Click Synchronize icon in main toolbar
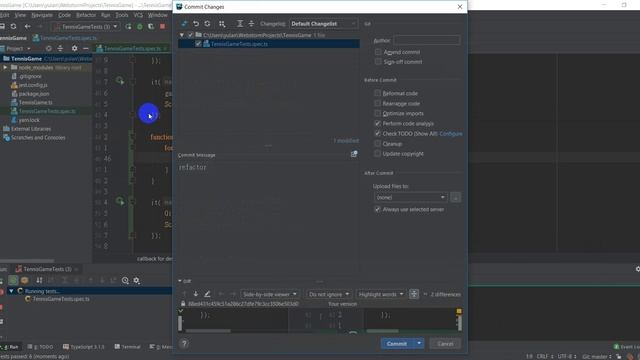The image size is (640, 360). (13, 26)
